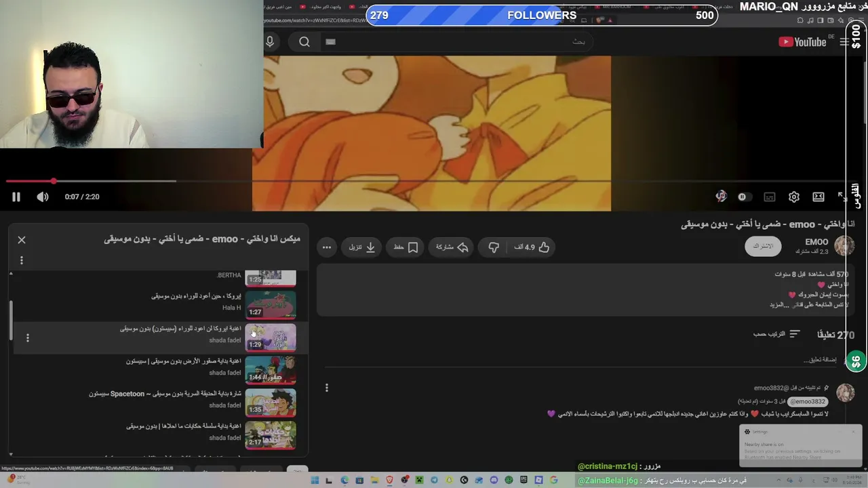Switch to theater mode in the player
Image resolution: width=868 pixels, height=488 pixels.
(x=818, y=197)
